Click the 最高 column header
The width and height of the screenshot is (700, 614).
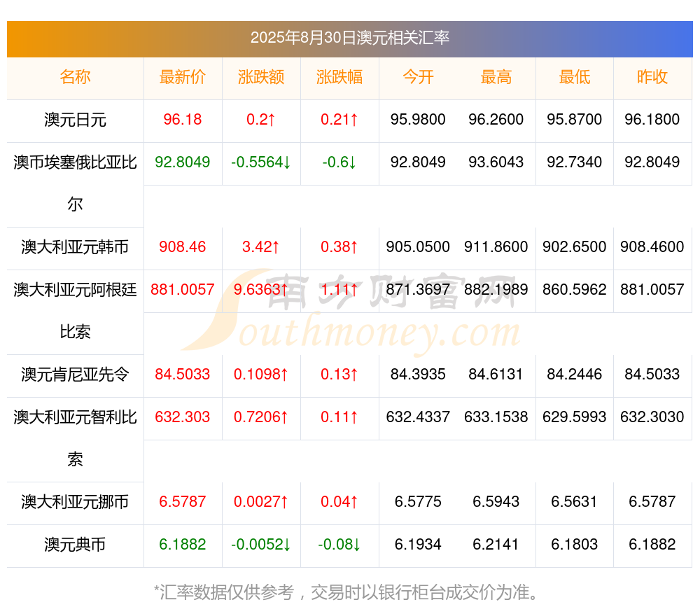(496, 77)
